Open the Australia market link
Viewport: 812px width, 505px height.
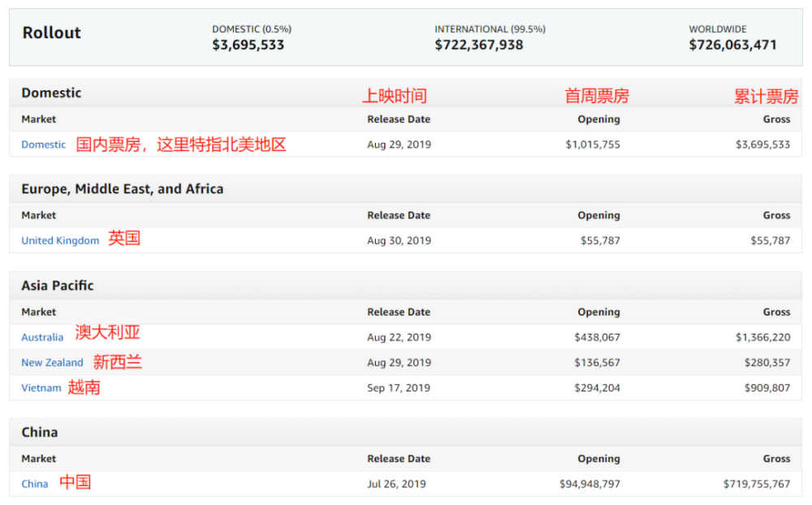(x=42, y=337)
